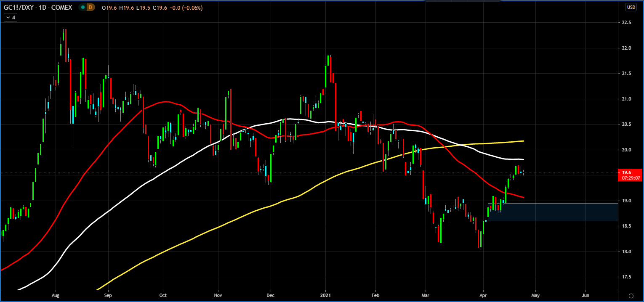Click the orange D delayed-data badge
Viewport: 644px width, 302px height.
[x=90, y=7]
